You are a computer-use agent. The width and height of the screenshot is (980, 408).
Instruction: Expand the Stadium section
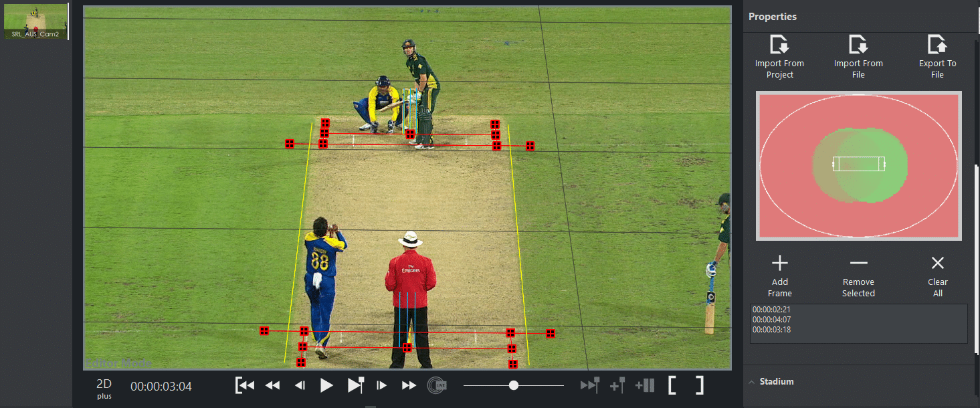coord(776,382)
